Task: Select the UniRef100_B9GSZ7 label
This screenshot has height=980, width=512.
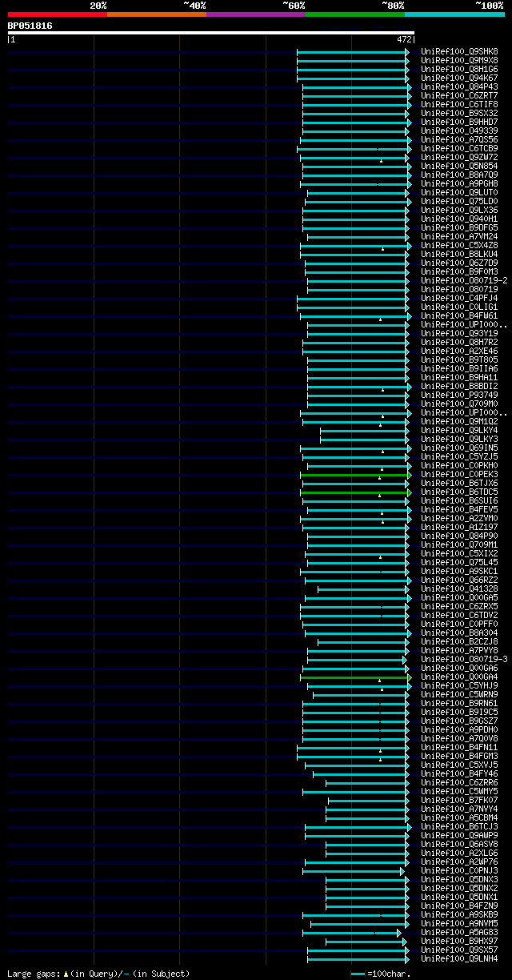Action: (x=459, y=721)
